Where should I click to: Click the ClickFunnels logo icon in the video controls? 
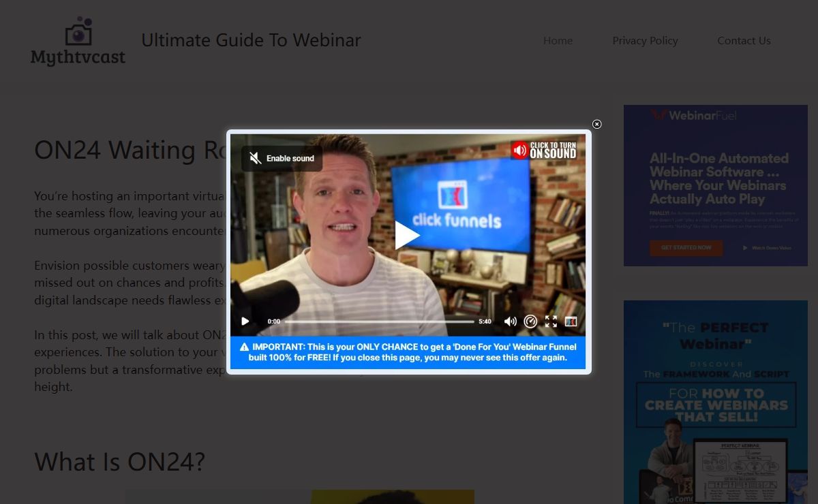tap(571, 321)
